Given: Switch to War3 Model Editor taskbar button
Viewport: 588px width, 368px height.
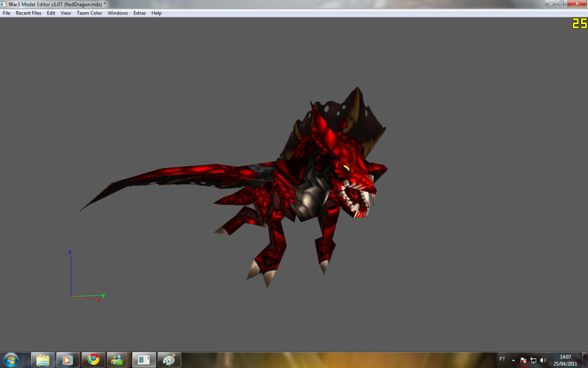Looking at the screenshot, I should tap(144, 360).
